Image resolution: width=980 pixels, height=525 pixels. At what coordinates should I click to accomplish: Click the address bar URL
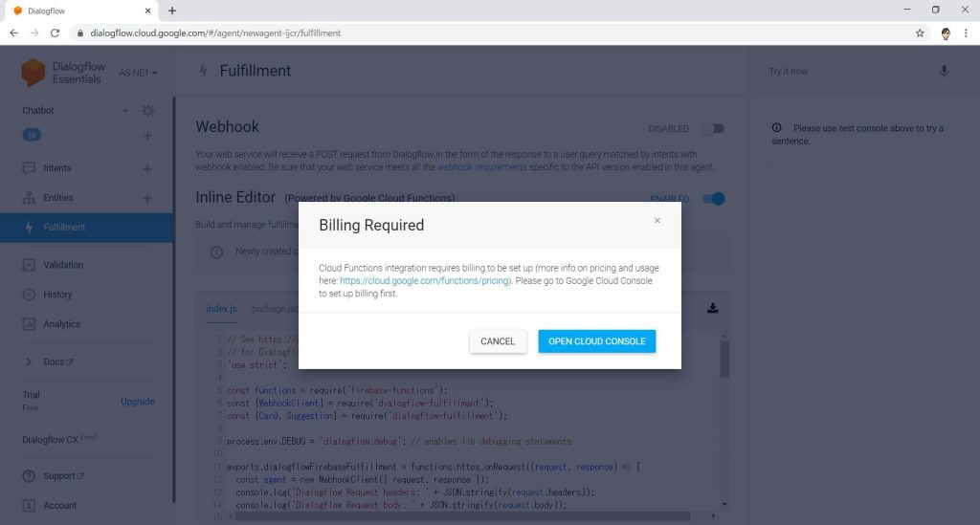[215, 33]
